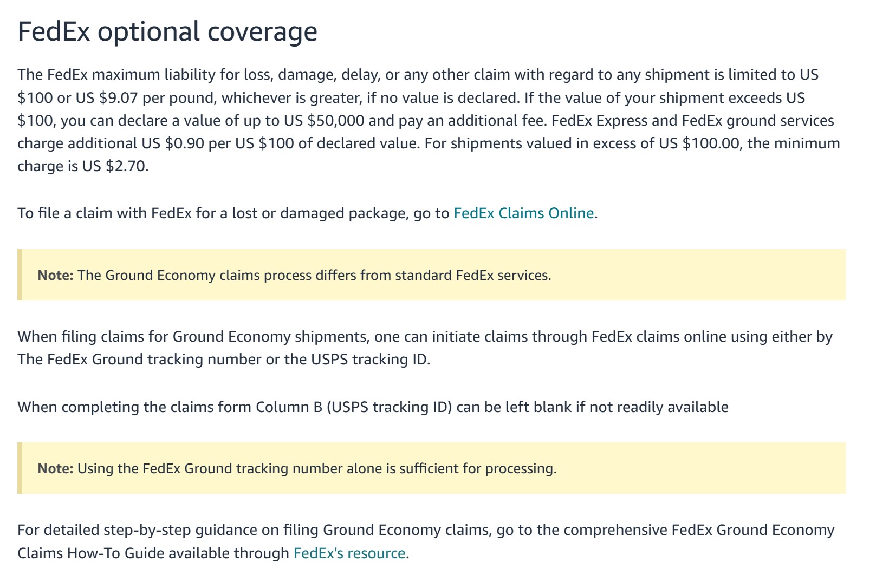Click the 'For detailed step-by-step guidance' sentence
This screenshot has height=588, width=876.
click(x=426, y=541)
